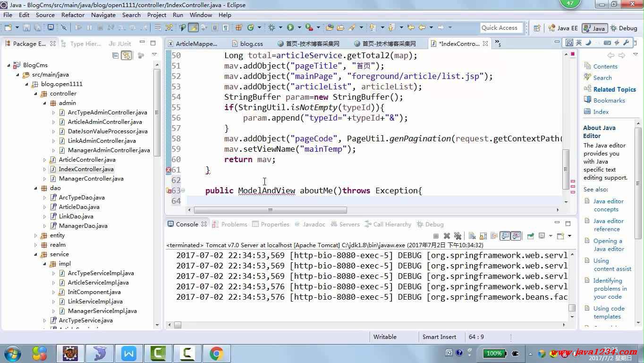Click the Debug bug toolbar icon
The image size is (644, 363).
tap(271, 27)
